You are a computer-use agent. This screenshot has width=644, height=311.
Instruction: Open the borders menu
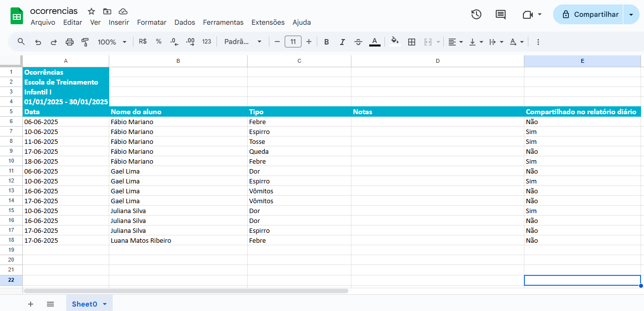(412, 42)
